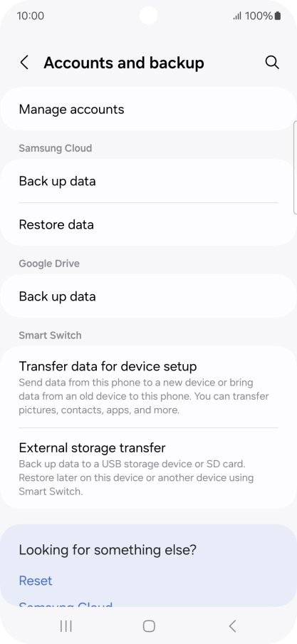297x644 pixels.
Task: Tap the battery icon in status bar
Action: point(278,16)
